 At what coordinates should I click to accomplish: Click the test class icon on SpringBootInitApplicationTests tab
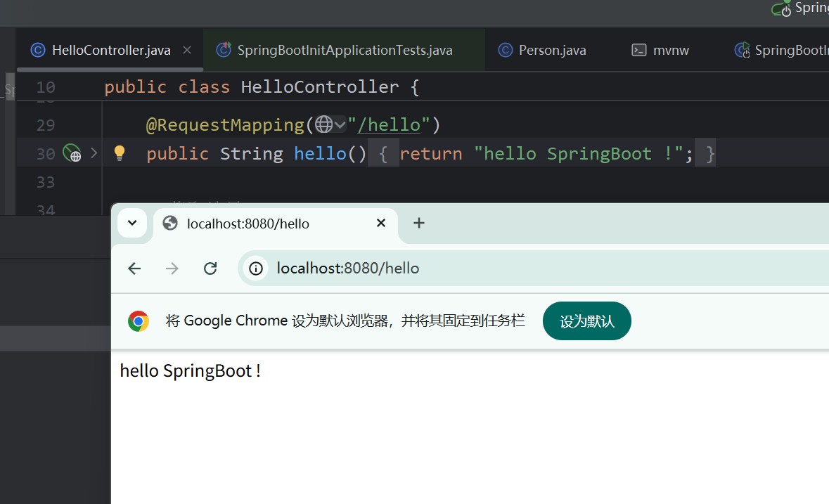coord(224,50)
